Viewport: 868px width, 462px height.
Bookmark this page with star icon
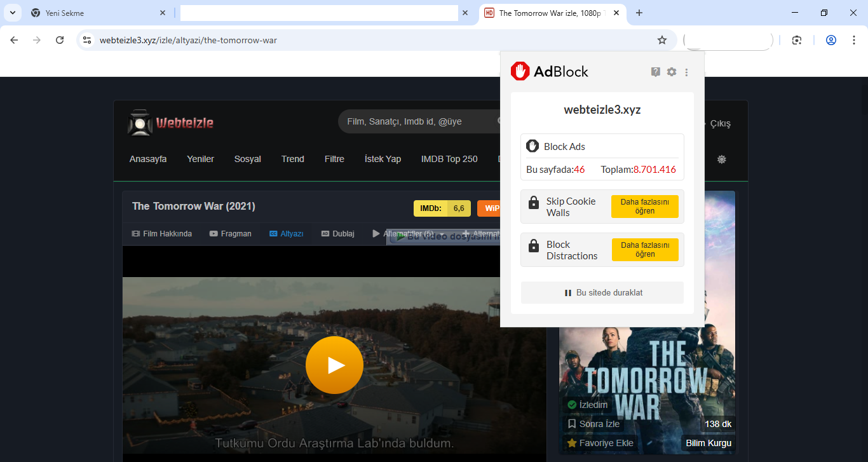point(662,40)
